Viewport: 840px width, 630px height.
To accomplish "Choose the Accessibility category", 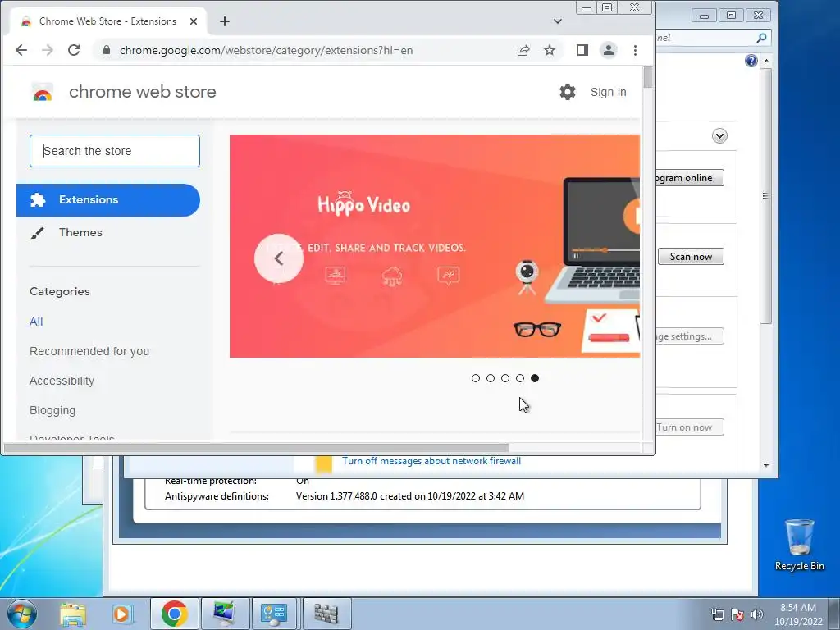I will coord(62,381).
